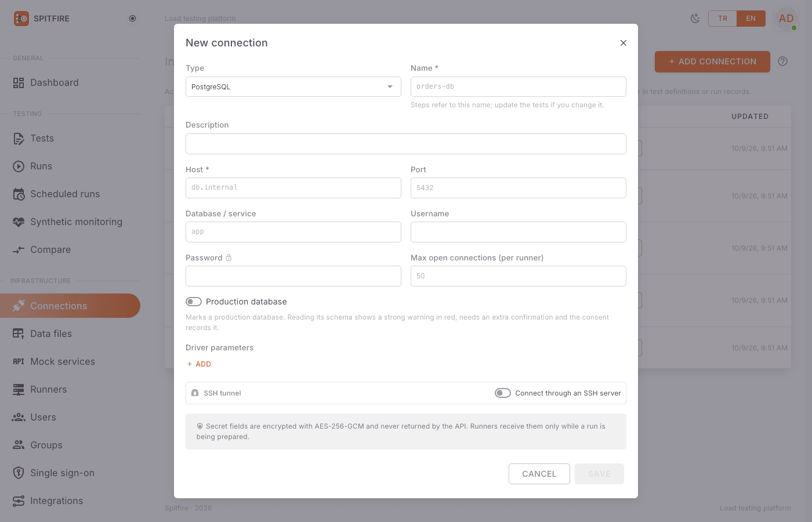Open the AD user avatar menu

pyautogui.click(x=786, y=19)
